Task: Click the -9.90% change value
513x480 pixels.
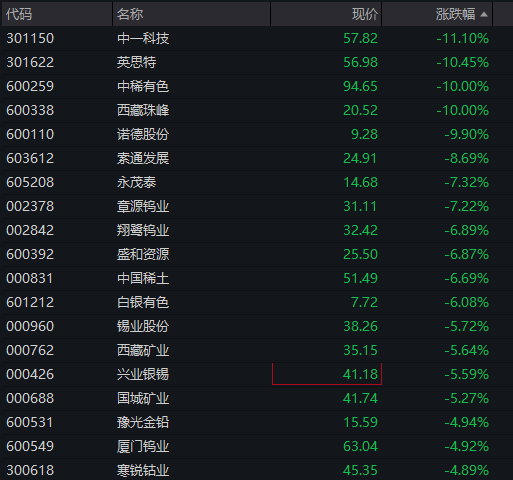Action: pos(467,134)
